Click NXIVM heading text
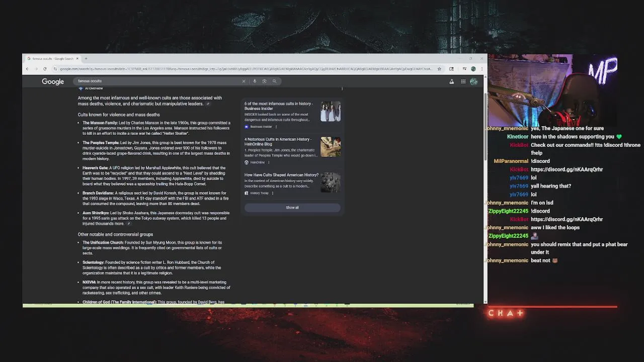 tap(89, 283)
